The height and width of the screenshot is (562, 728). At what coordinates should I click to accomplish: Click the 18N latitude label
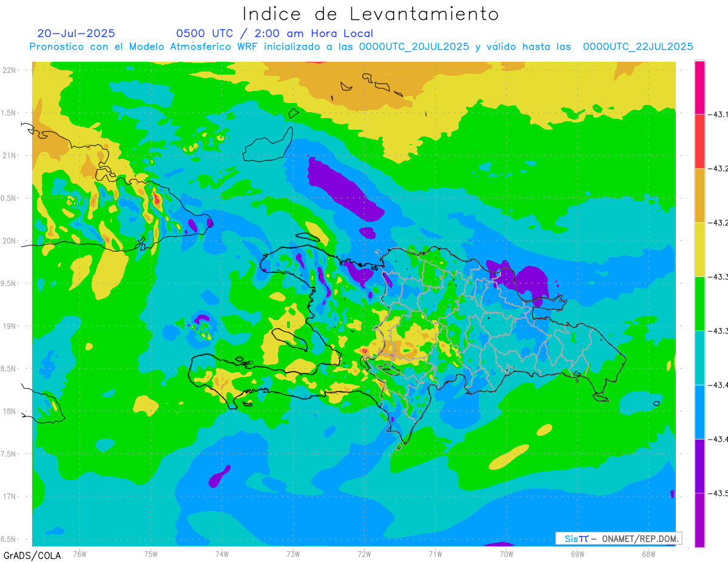click(x=10, y=411)
